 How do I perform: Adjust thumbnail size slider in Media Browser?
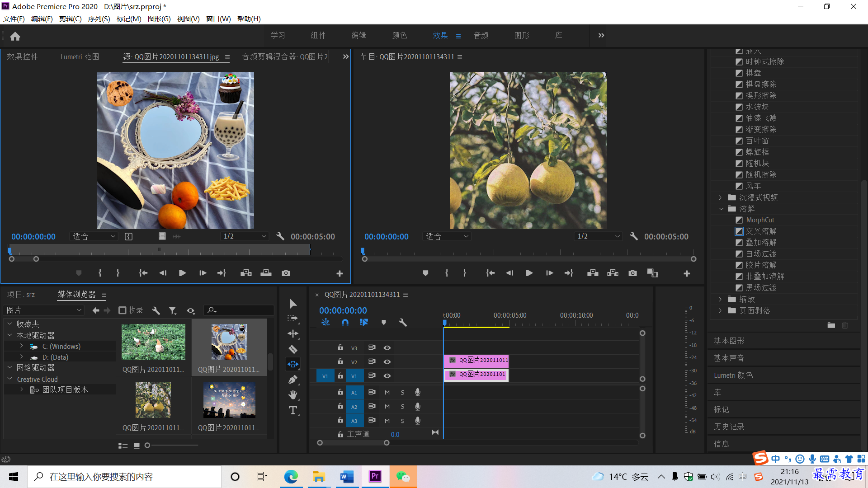147,446
